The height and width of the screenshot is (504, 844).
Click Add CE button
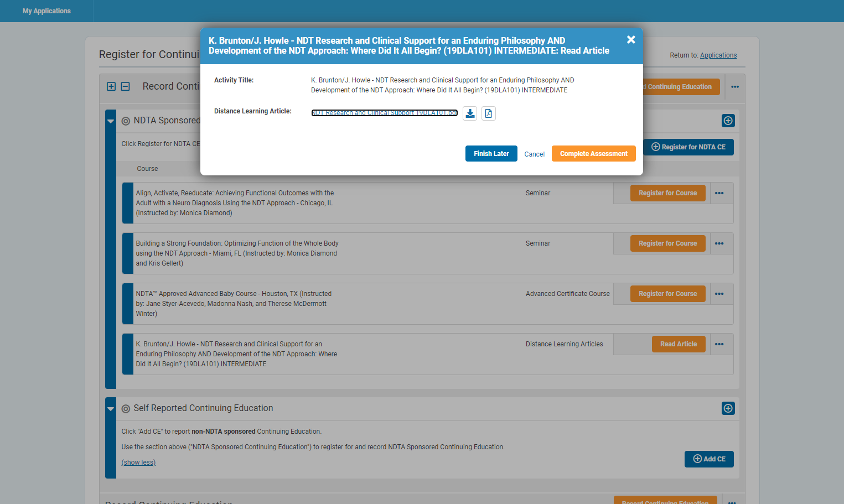(x=709, y=459)
